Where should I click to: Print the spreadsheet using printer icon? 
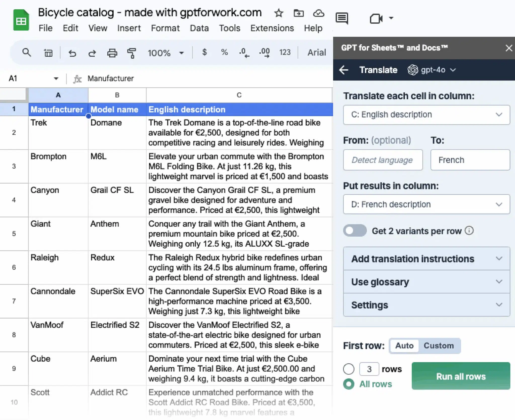click(112, 53)
